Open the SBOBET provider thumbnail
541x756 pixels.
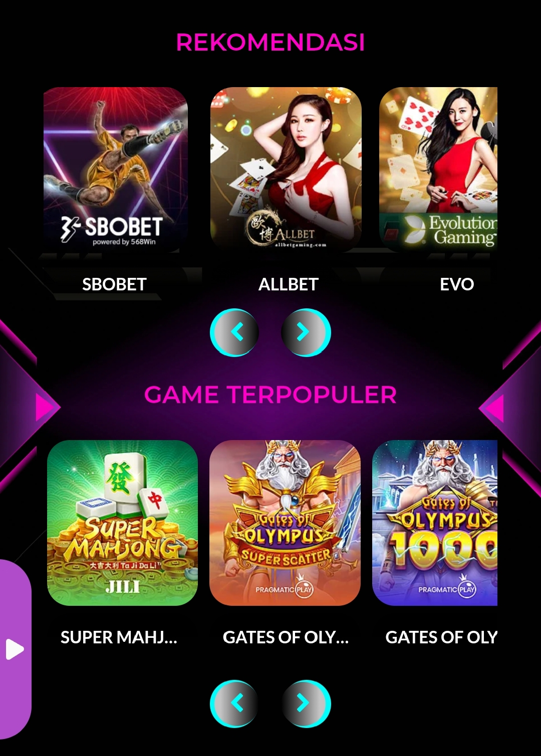(116, 169)
